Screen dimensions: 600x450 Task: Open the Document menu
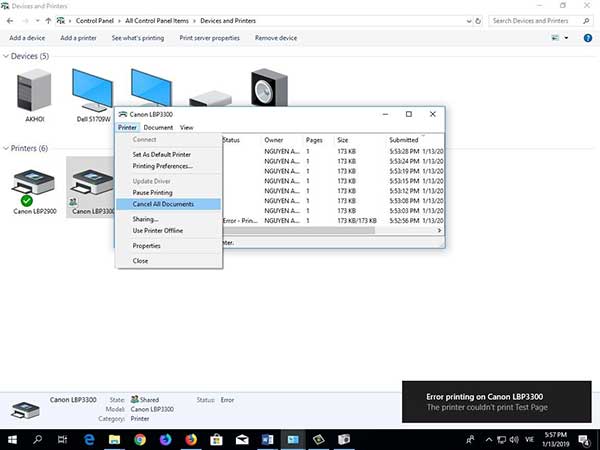158,127
